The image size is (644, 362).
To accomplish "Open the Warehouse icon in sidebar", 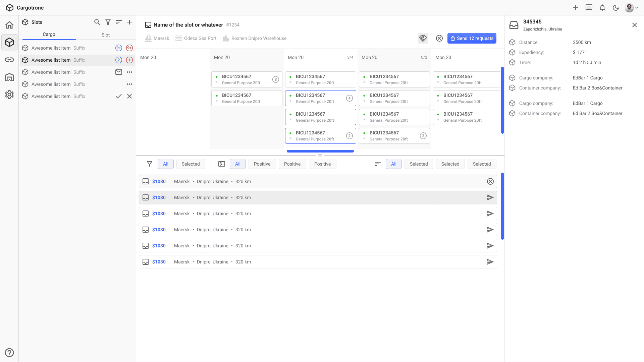I will point(9,77).
